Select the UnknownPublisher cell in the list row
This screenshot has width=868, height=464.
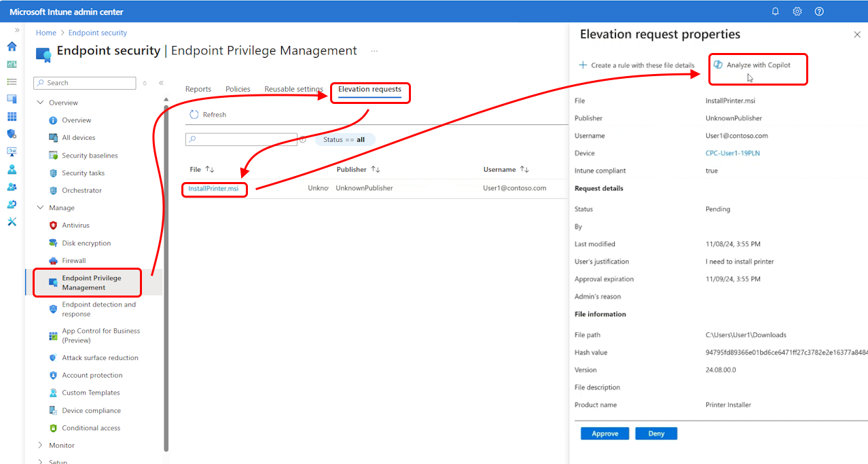coord(365,188)
